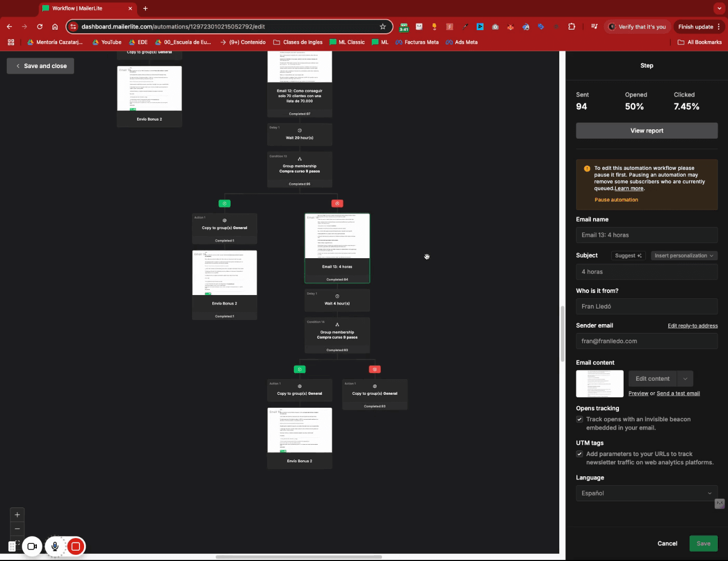Zoom in with the plus button
Image resolution: width=728 pixels, height=561 pixels.
(17, 515)
